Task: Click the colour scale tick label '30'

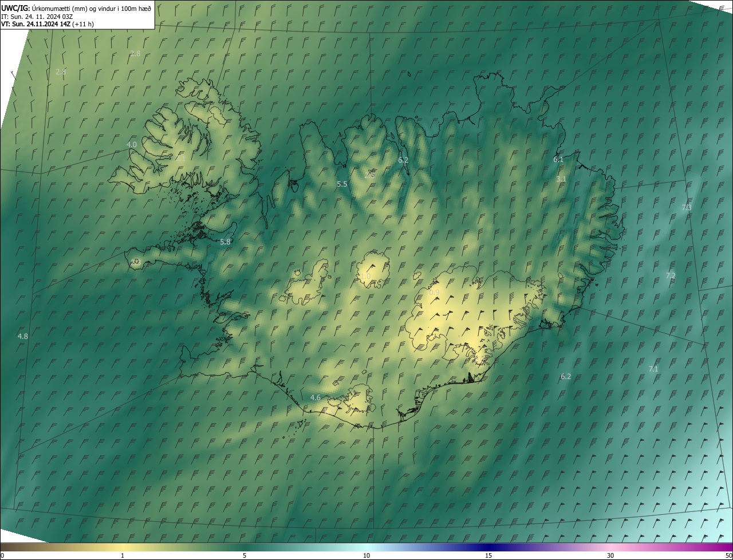Action: click(x=610, y=555)
